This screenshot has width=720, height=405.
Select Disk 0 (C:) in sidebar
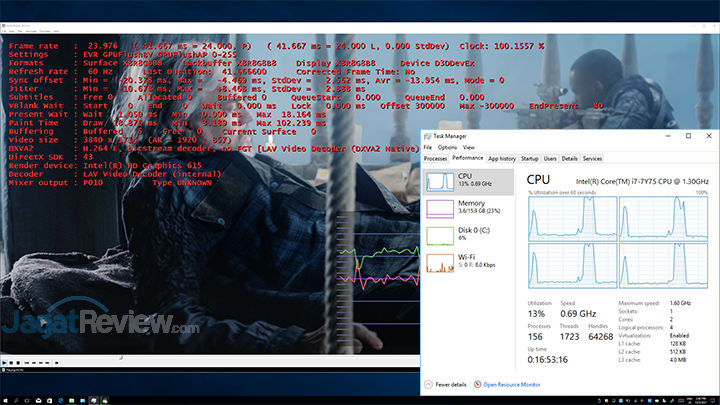(468, 235)
